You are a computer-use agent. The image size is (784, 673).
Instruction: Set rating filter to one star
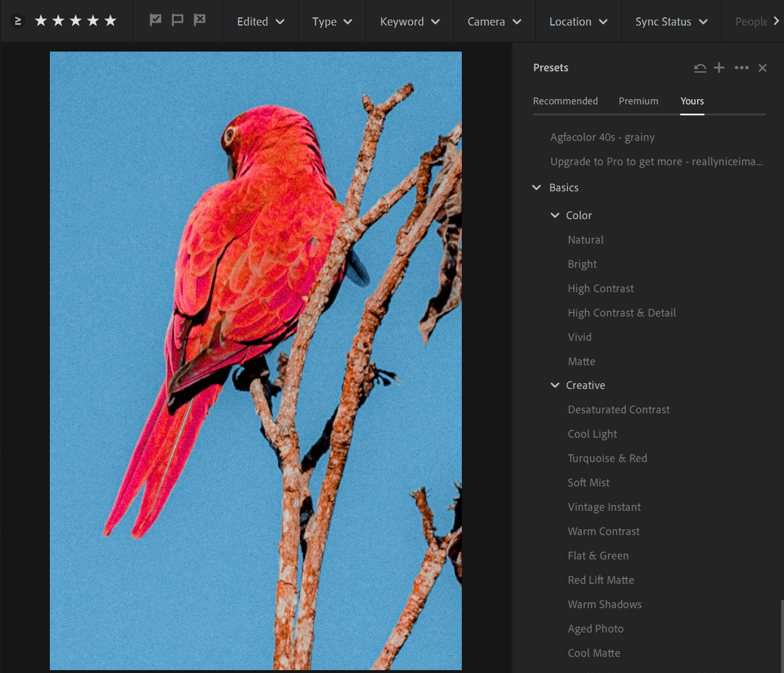pos(41,20)
